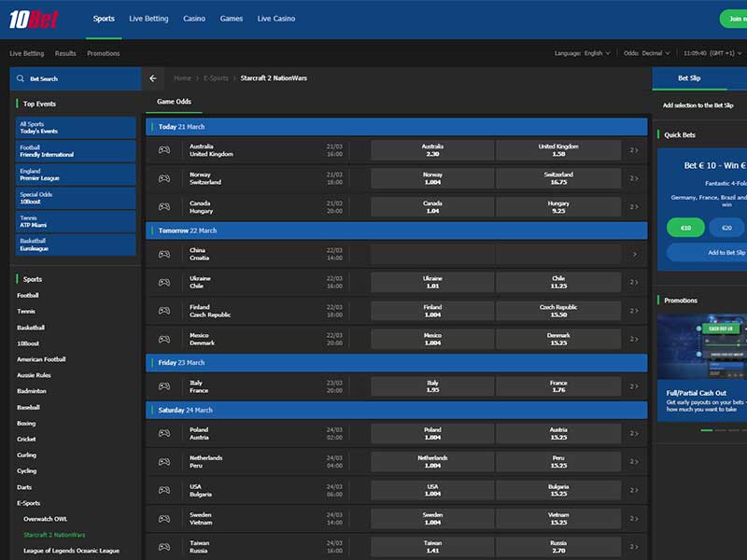
Task: Expand more markets for Ukraine vs Chile
Action: coord(634,283)
